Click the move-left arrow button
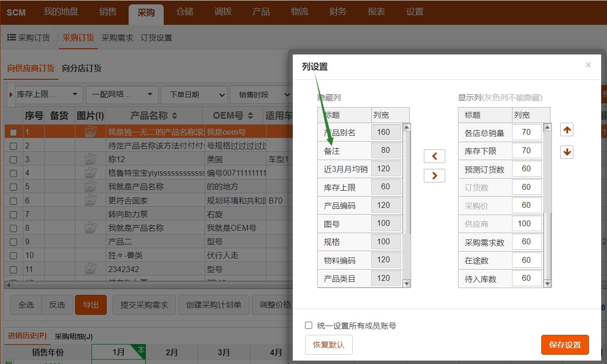607x364 pixels. (434, 156)
